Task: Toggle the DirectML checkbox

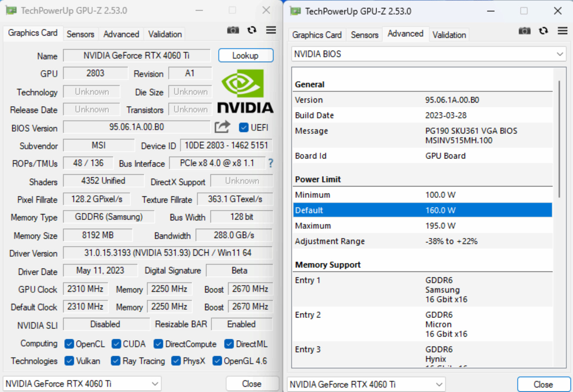Action: (229, 344)
